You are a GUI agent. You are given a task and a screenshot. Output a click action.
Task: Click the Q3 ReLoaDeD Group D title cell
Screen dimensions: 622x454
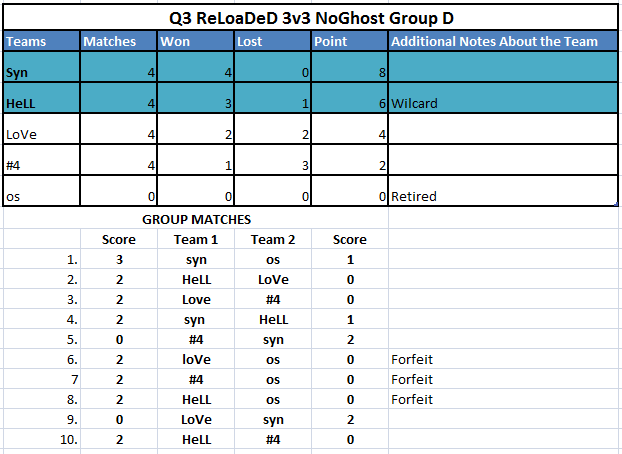click(310, 17)
